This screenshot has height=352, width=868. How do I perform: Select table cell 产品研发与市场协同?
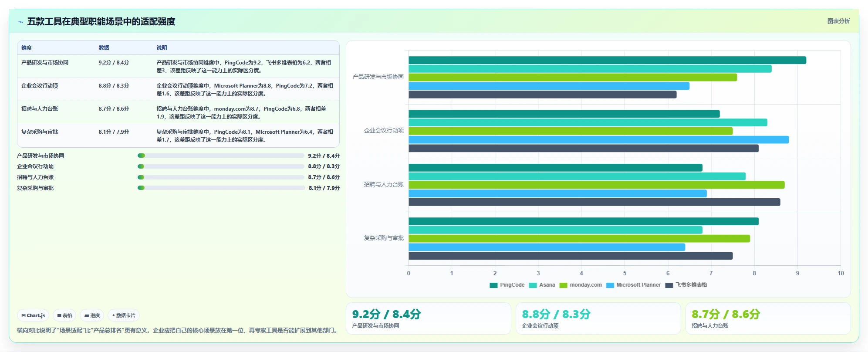(45, 63)
